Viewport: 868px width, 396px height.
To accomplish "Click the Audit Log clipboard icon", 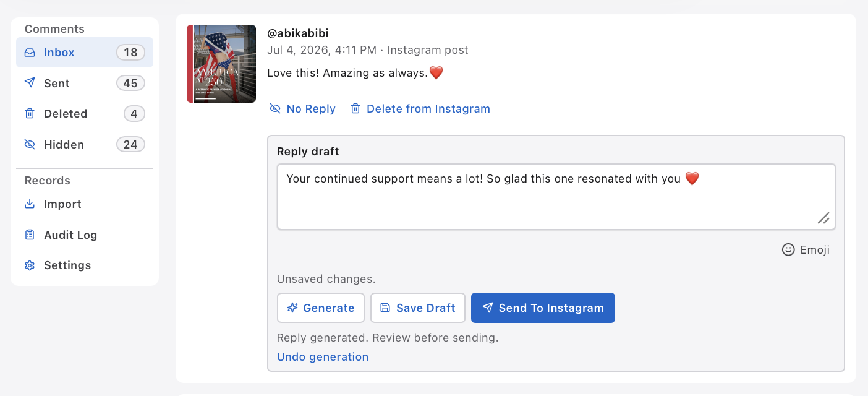I will click(x=30, y=235).
